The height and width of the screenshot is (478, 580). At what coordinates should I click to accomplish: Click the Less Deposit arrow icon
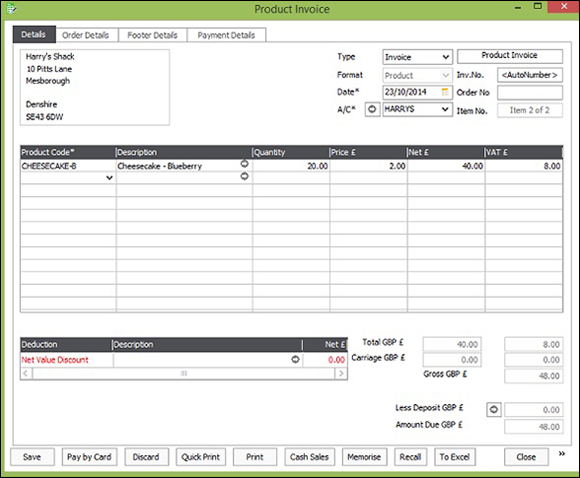(494, 410)
